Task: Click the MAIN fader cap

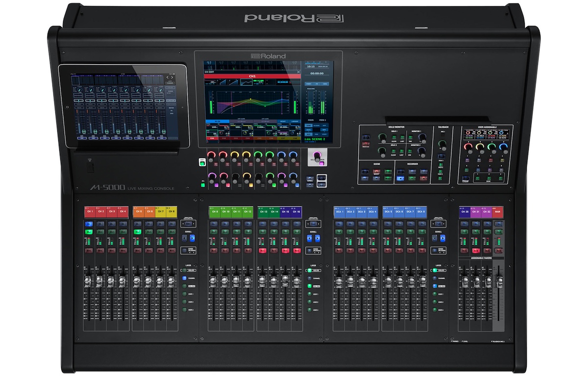Action: pos(499,281)
